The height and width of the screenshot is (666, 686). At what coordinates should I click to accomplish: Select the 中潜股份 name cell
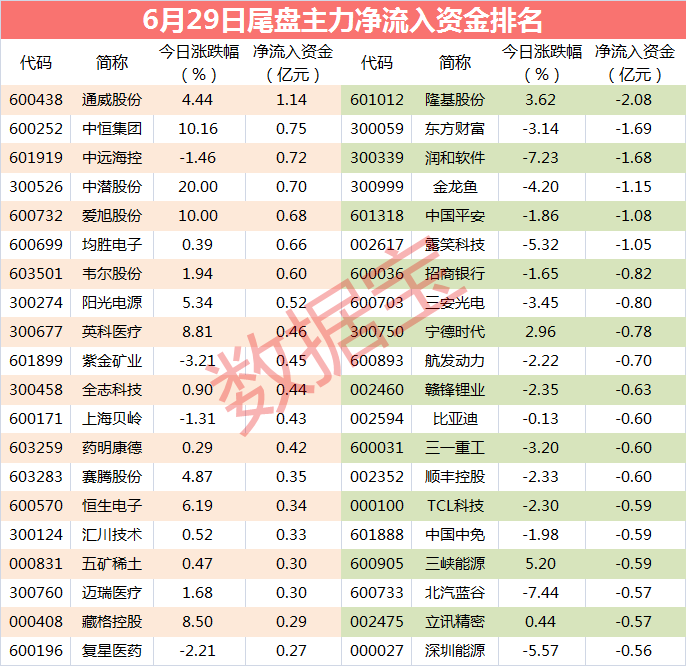(x=112, y=187)
